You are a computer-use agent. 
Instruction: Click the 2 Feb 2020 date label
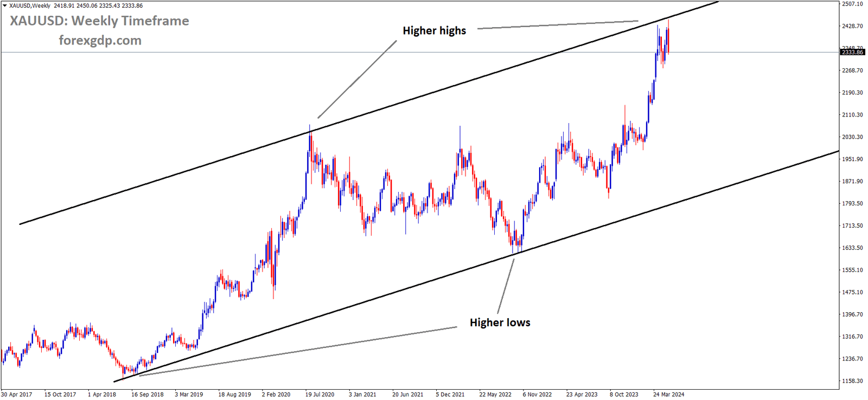(x=276, y=395)
